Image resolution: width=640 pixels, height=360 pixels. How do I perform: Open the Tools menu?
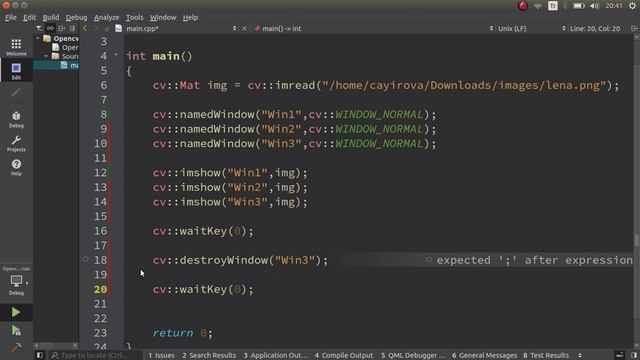134,17
